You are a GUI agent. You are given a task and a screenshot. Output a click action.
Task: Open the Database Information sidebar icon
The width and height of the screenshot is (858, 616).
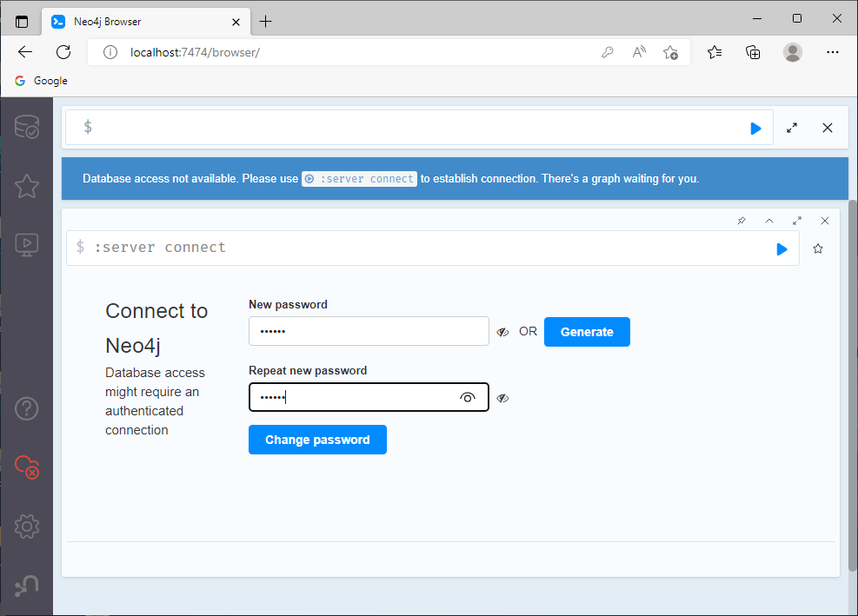click(26, 126)
